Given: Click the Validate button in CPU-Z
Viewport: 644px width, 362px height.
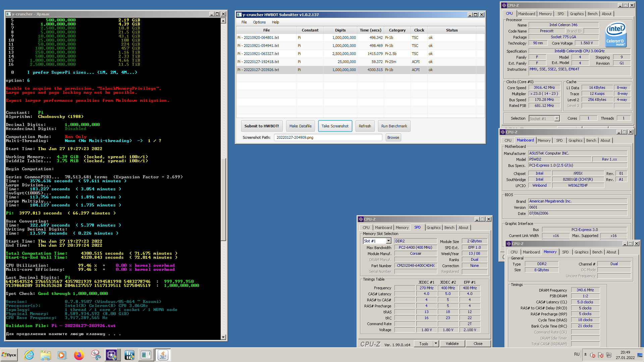Looking at the screenshot, I should click(452, 344).
